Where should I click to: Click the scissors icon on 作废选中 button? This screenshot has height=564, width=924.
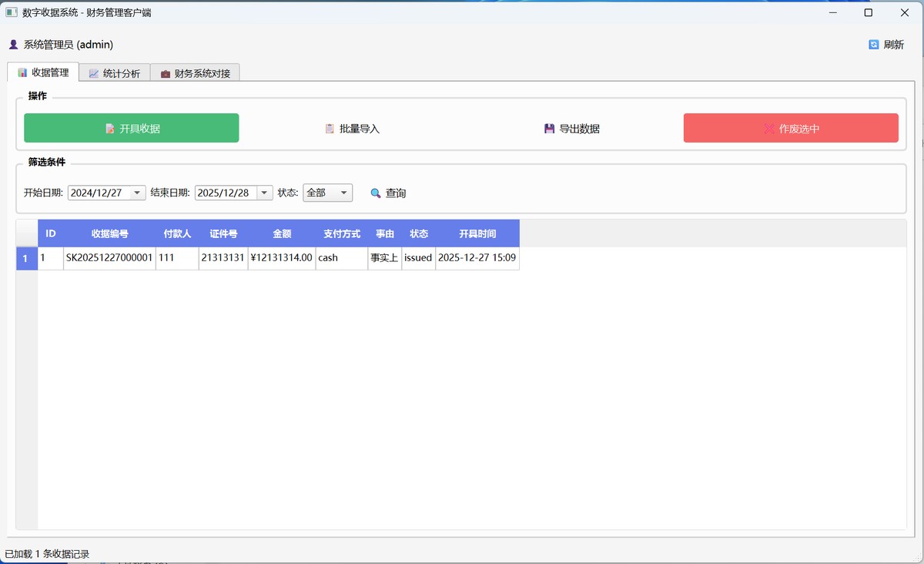(768, 128)
